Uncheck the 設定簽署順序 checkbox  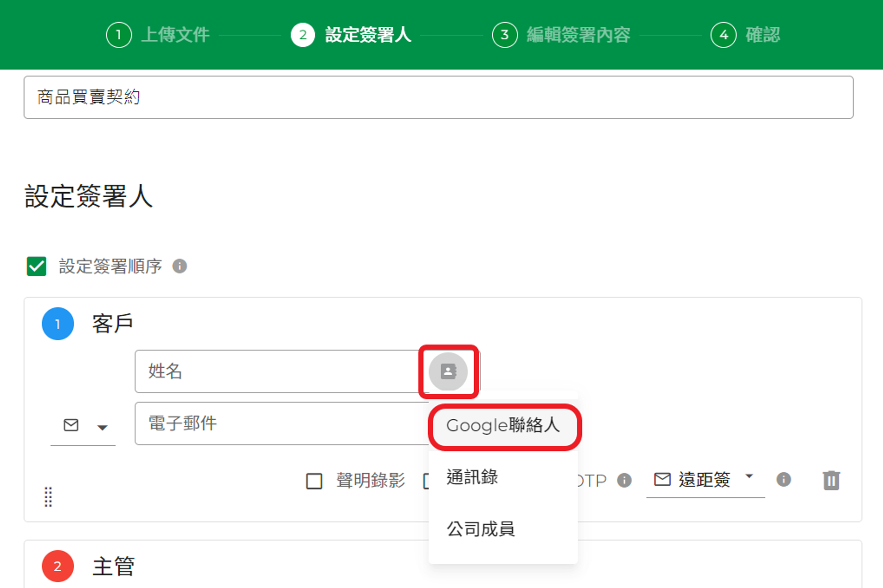37,266
